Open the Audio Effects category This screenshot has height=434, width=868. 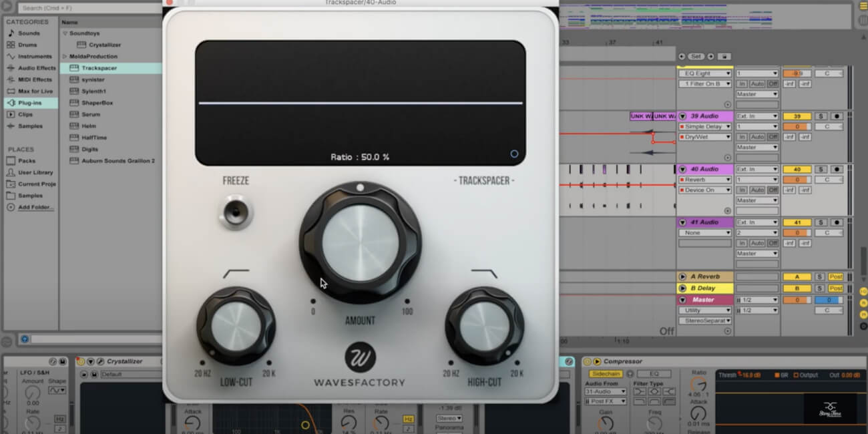(37, 68)
